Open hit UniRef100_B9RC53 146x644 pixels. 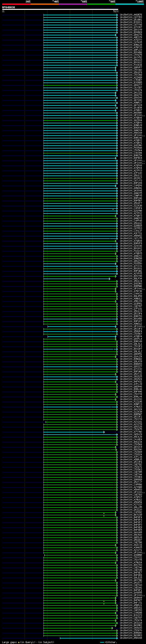[131, 316]
